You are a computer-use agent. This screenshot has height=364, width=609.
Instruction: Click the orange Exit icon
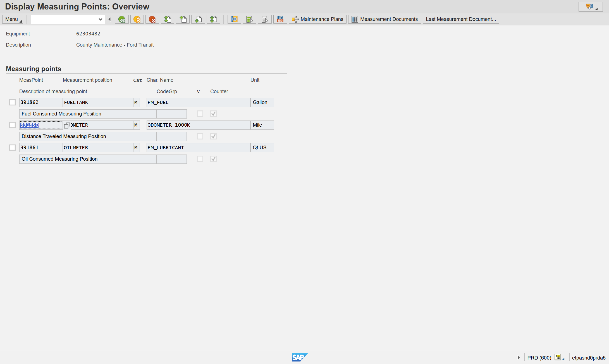137,19
